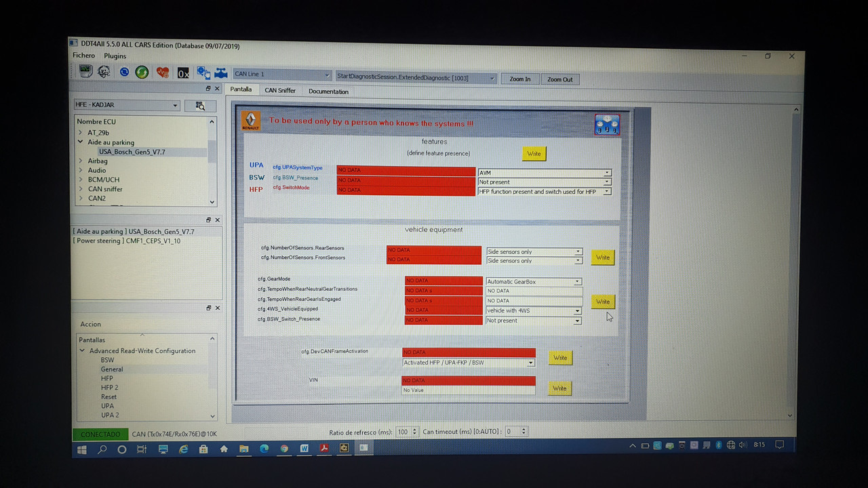Collapse Advanced Read-Write Configuration node
The width and height of the screenshot is (868, 488).
[83, 351]
